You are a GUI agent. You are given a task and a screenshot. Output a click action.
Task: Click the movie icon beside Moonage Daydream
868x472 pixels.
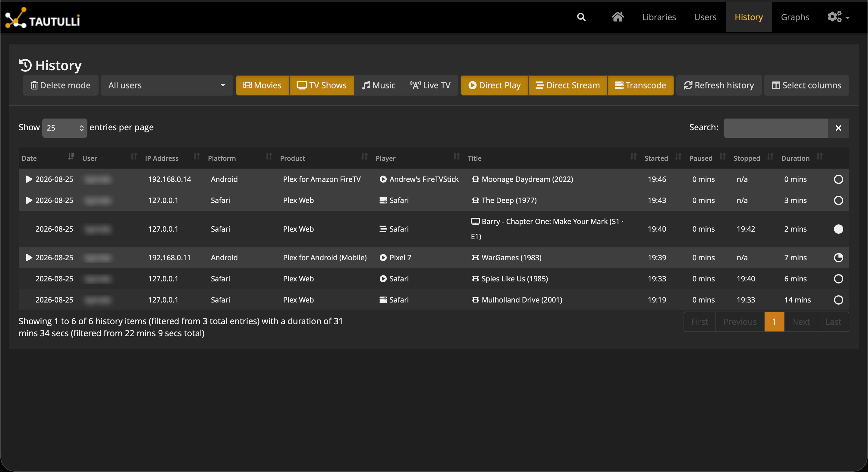pos(475,179)
